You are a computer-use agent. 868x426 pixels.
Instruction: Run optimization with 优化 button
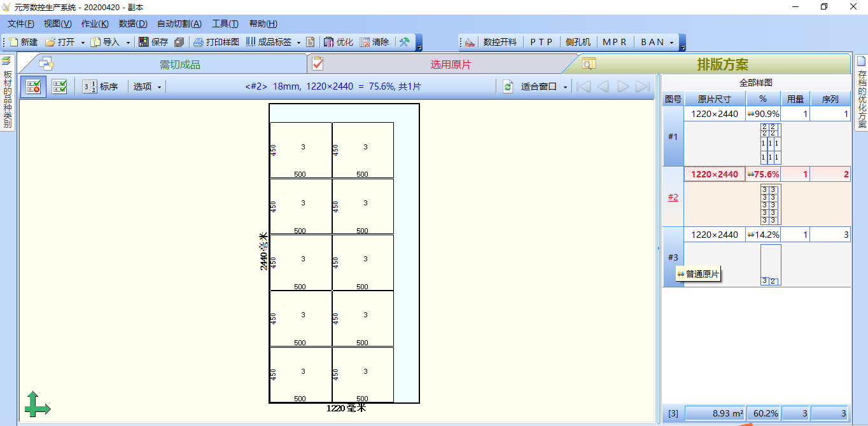[339, 42]
